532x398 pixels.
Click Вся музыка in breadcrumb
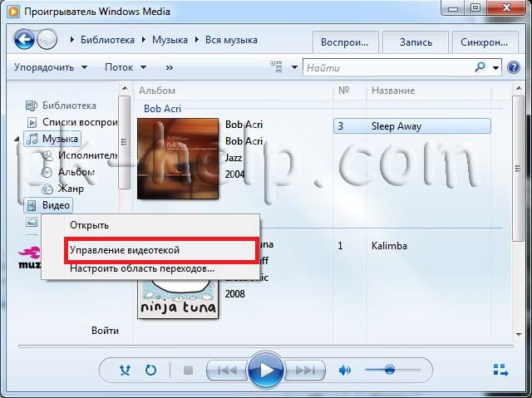coord(231,40)
